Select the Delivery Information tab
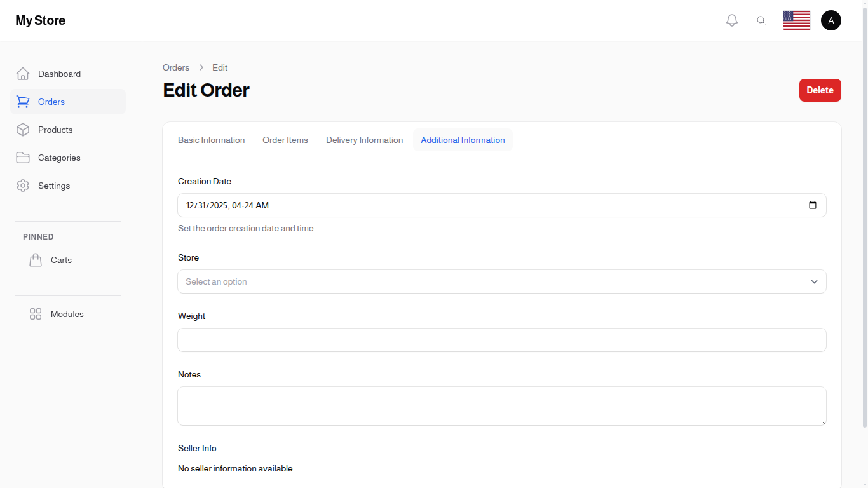 click(364, 140)
